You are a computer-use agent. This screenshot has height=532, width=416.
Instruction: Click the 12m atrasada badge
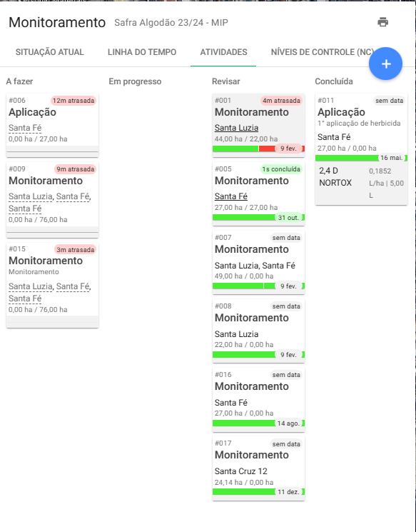pos(73,101)
